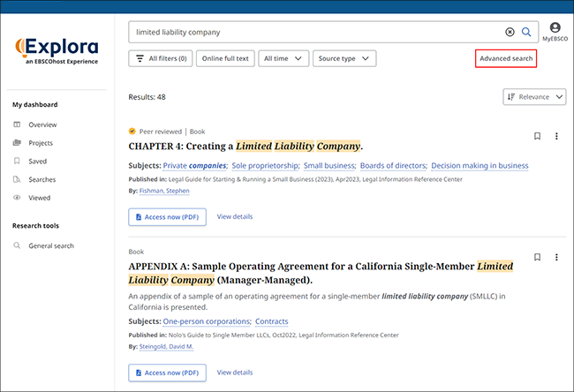Open the CHAPTER 4 Creating a Limited Liability Company title
The height and width of the screenshot is (392, 574).
point(245,147)
